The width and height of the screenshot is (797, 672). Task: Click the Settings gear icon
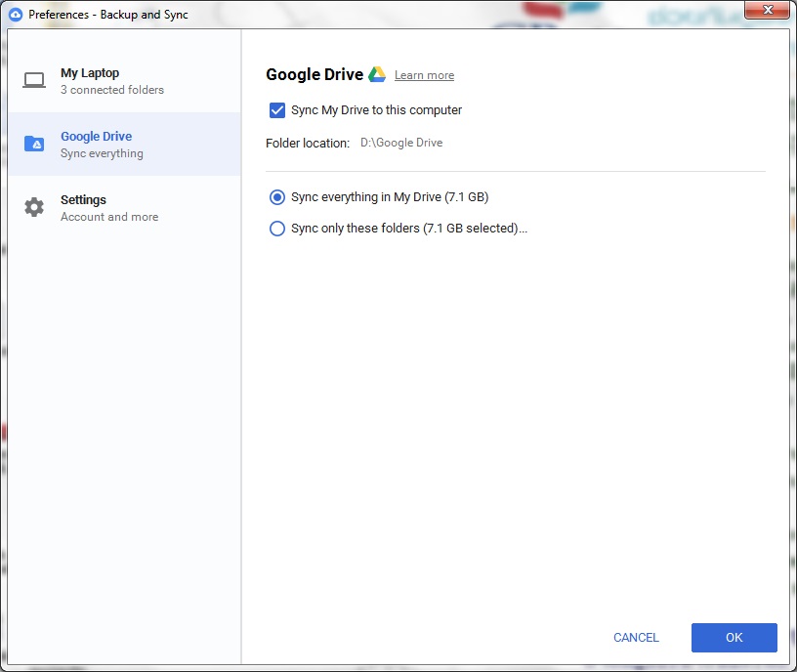pos(34,207)
